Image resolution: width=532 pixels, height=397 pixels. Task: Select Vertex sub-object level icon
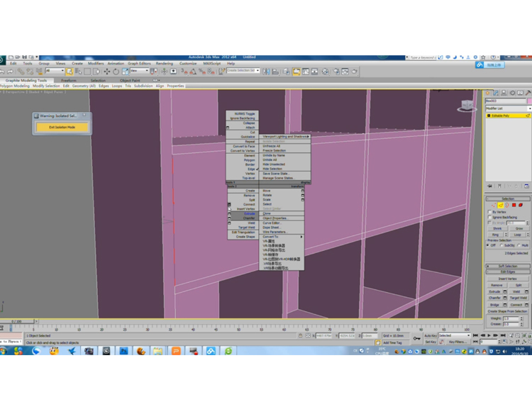pyautogui.click(x=494, y=205)
